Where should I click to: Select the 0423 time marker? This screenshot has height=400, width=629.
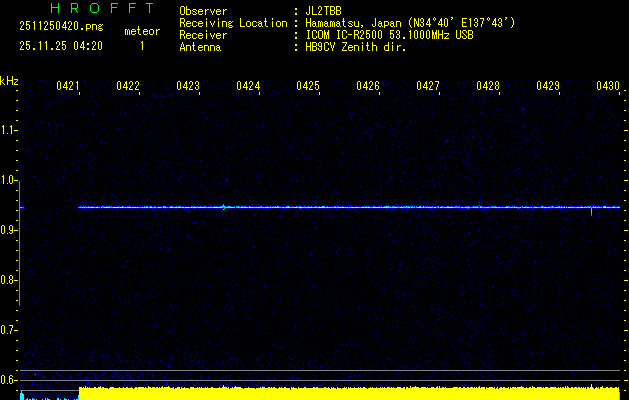coord(188,87)
